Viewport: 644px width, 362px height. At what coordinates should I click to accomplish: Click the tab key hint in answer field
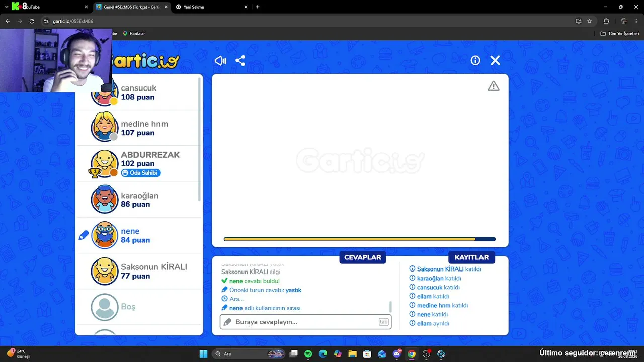click(x=383, y=322)
